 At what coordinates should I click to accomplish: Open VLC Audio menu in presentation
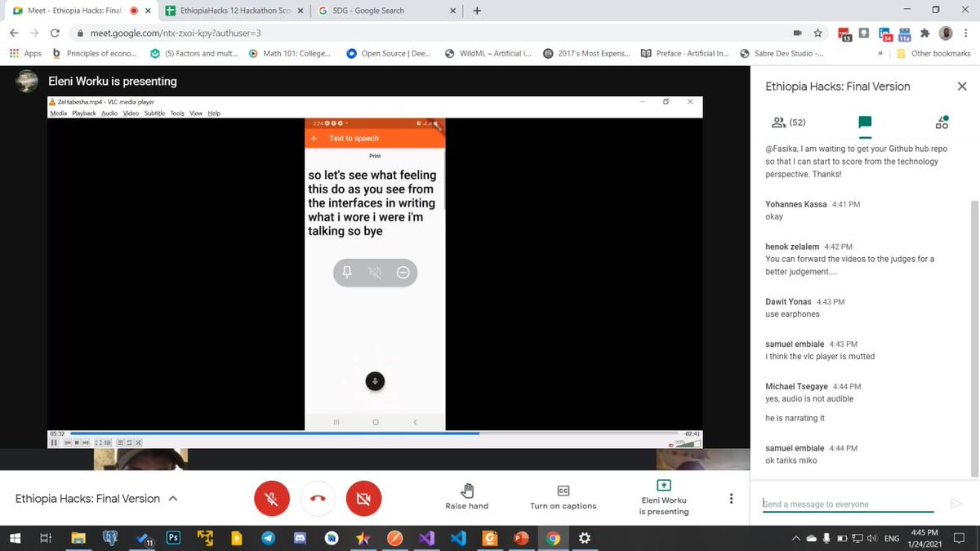pos(109,113)
